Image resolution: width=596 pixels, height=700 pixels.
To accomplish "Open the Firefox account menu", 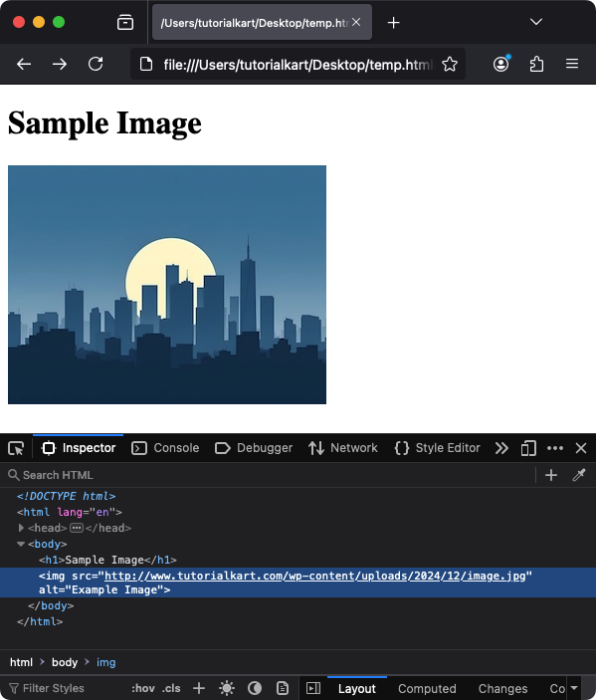I will (x=501, y=64).
